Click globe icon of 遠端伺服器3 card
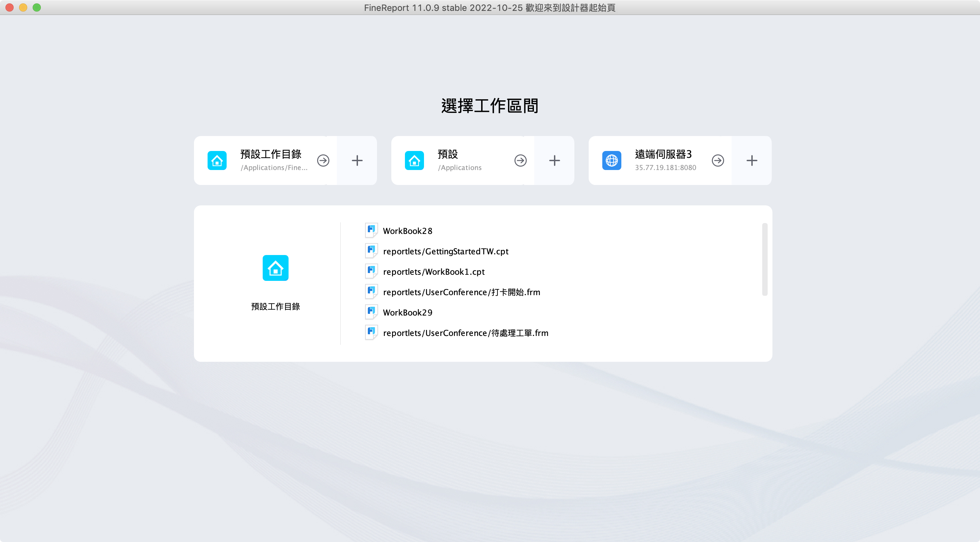This screenshot has width=980, height=542. pos(612,160)
